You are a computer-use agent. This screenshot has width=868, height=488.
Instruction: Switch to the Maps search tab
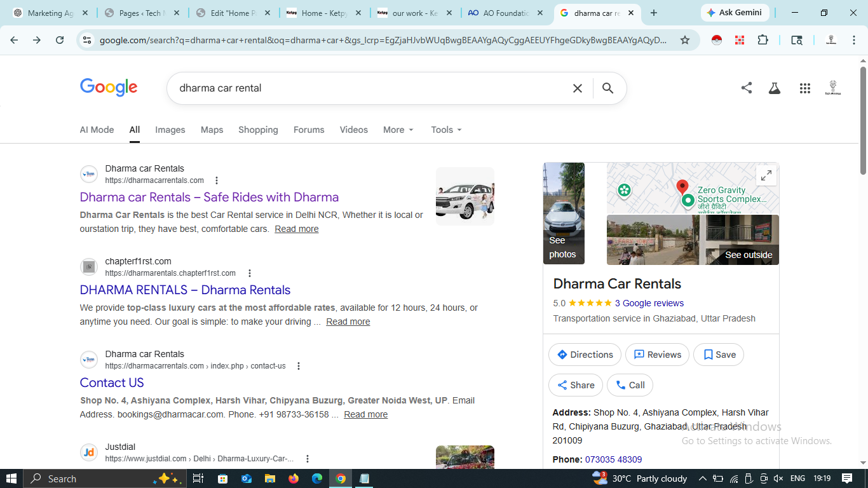click(212, 130)
